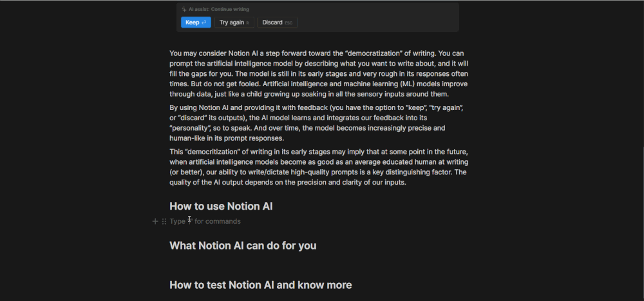Image resolution: width=644 pixels, height=301 pixels.
Task: Keep the AI-generated text
Action: coord(196,23)
